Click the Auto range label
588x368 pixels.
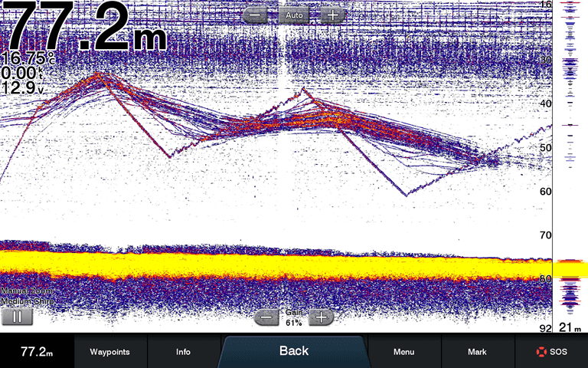293,15
